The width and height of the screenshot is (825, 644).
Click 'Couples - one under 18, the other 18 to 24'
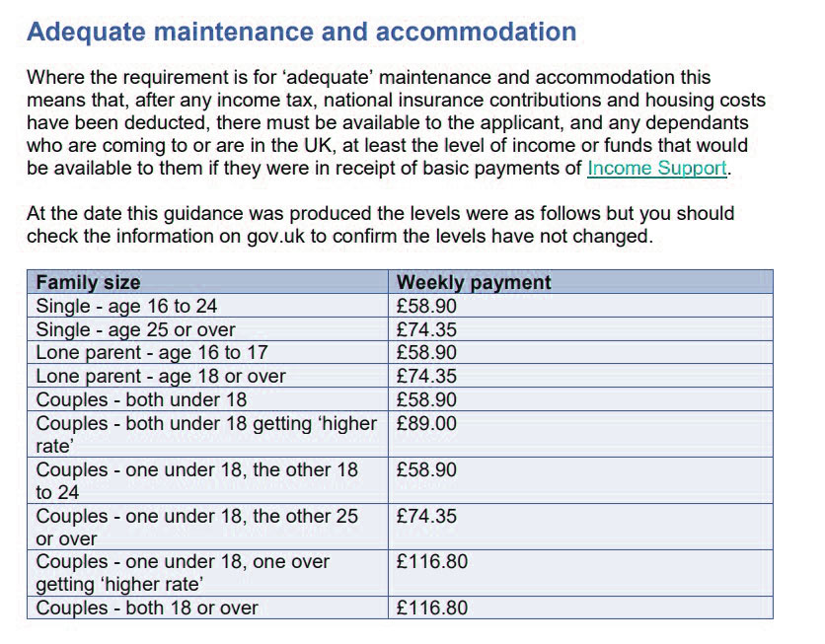point(207,480)
